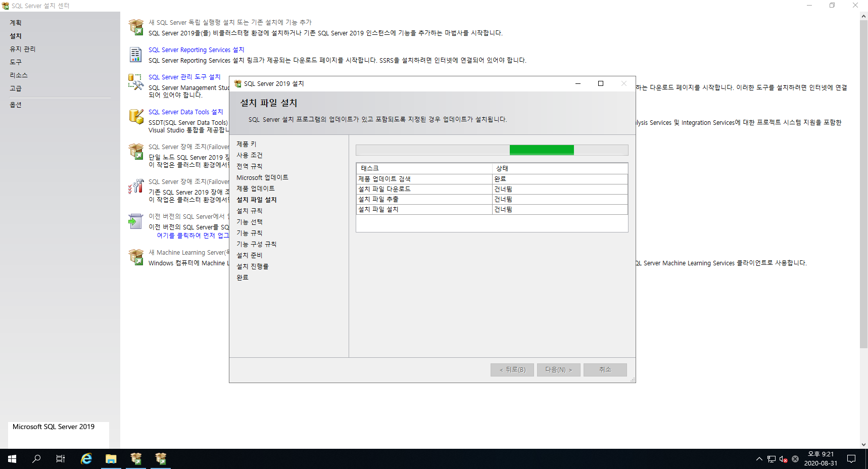Click the SQL Server 2019 setup dialog title icon
Image resolution: width=868 pixels, height=469 pixels.
tap(238, 84)
